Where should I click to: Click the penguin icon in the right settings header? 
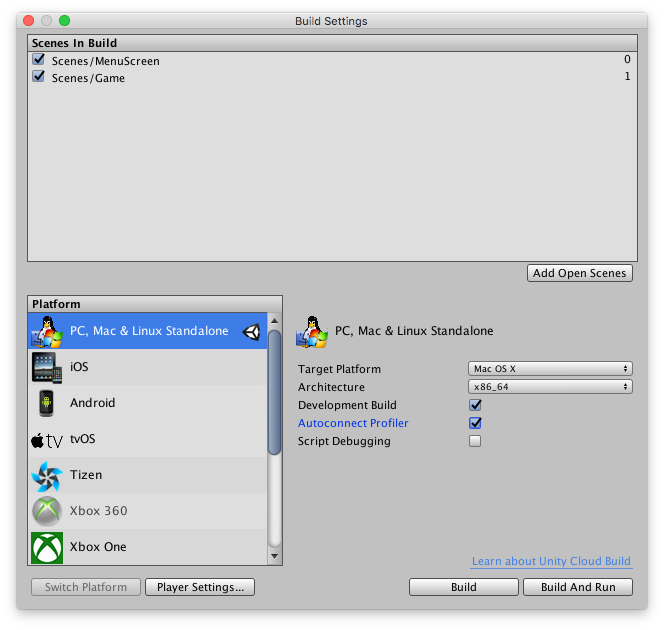[x=312, y=332]
